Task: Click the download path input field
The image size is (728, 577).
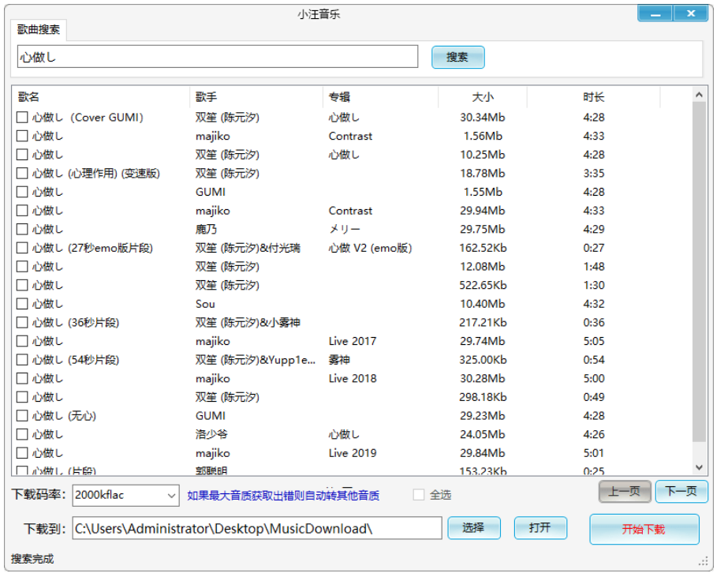Action: point(256,528)
